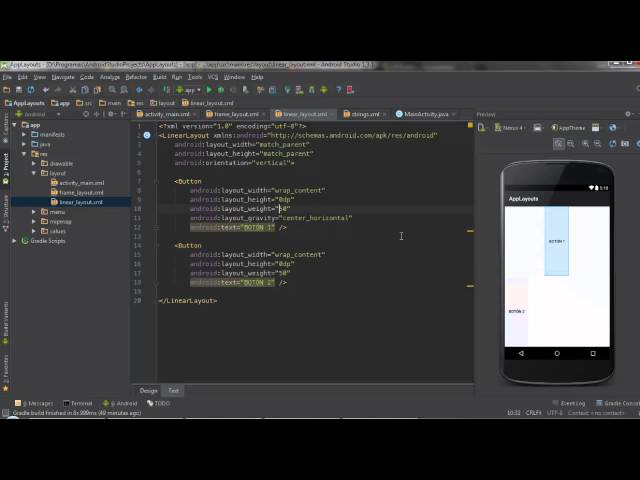Viewport: 640px width, 480px height.
Task: Click the Paste icon in toolbar
Action: 97,90
